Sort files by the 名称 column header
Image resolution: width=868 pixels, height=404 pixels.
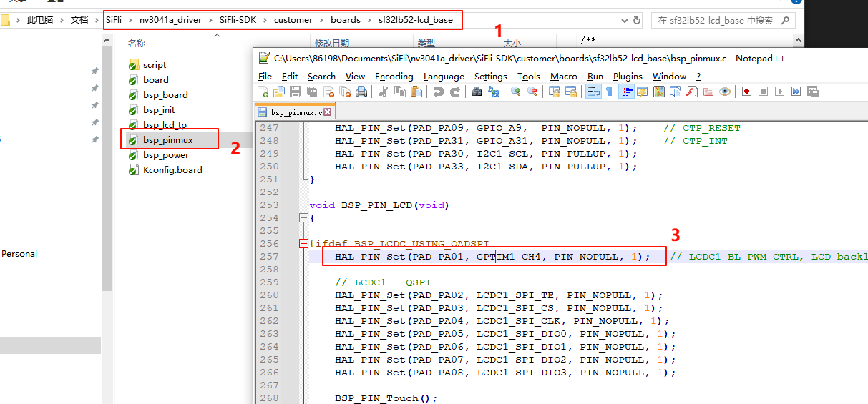(x=137, y=44)
